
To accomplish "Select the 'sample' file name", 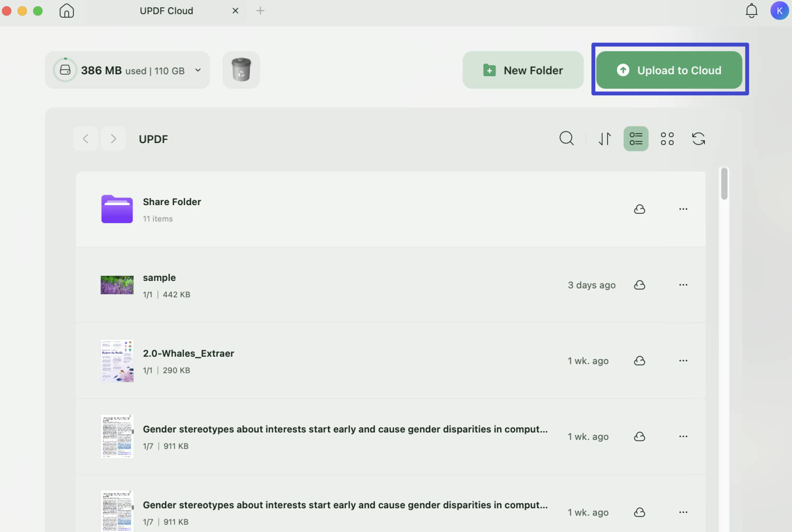I will [159, 278].
